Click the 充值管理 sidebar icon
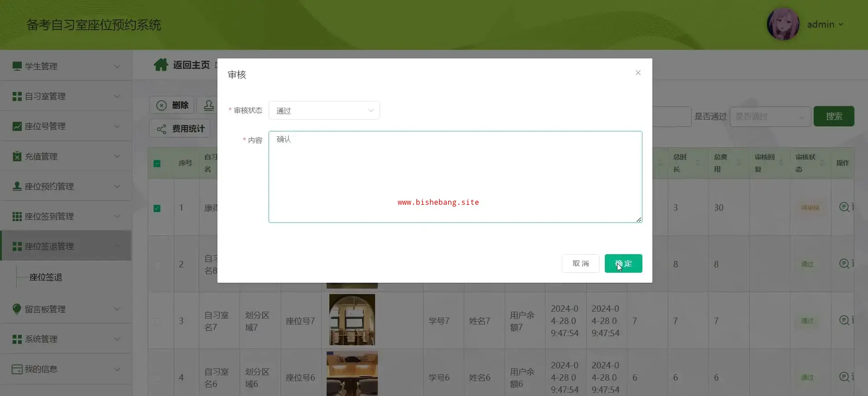Screen dimensions: 868x396 click(x=17, y=156)
